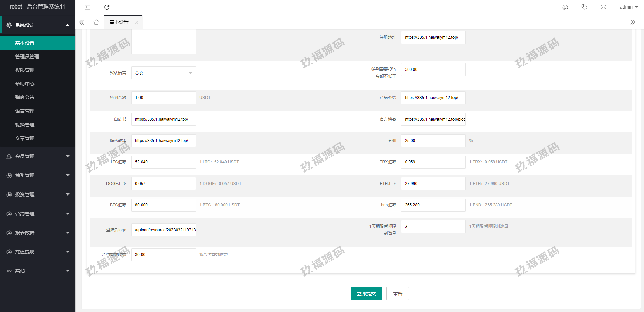The width and height of the screenshot is (644, 312).
Task: Focus the 签到金额 input field
Action: (163, 98)
